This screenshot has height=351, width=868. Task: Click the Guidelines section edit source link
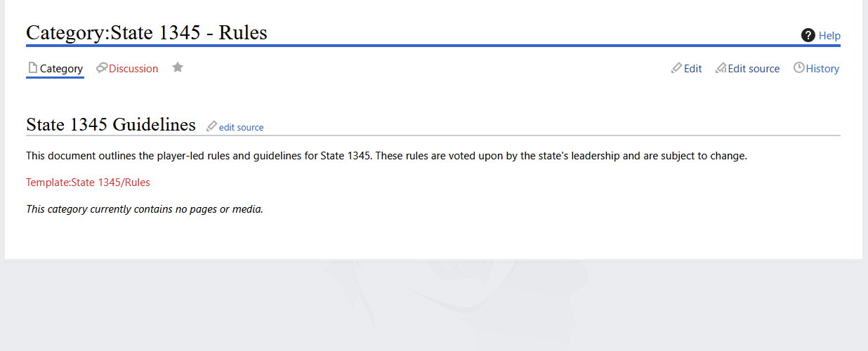(241, 128)
